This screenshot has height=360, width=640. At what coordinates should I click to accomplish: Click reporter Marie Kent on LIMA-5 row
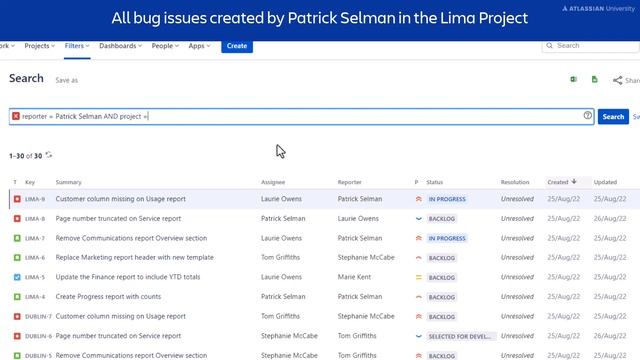click(x=354, y=277)
